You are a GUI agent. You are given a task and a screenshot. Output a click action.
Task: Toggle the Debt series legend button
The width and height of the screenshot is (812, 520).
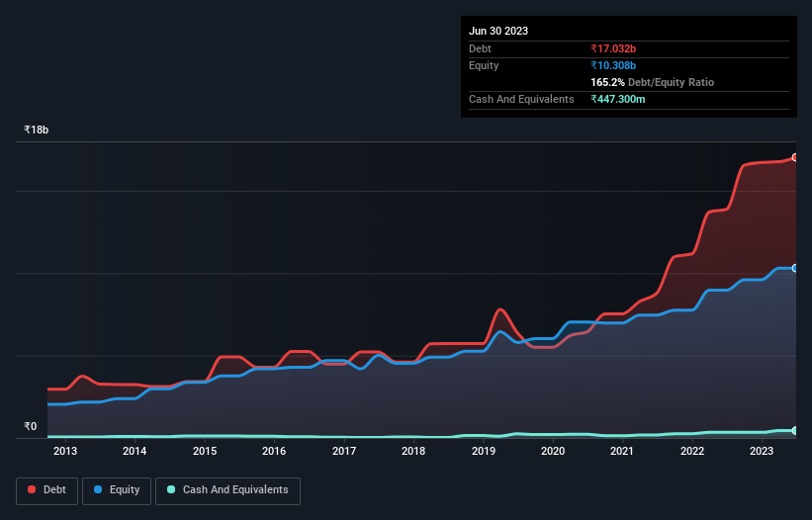point(47,490)
